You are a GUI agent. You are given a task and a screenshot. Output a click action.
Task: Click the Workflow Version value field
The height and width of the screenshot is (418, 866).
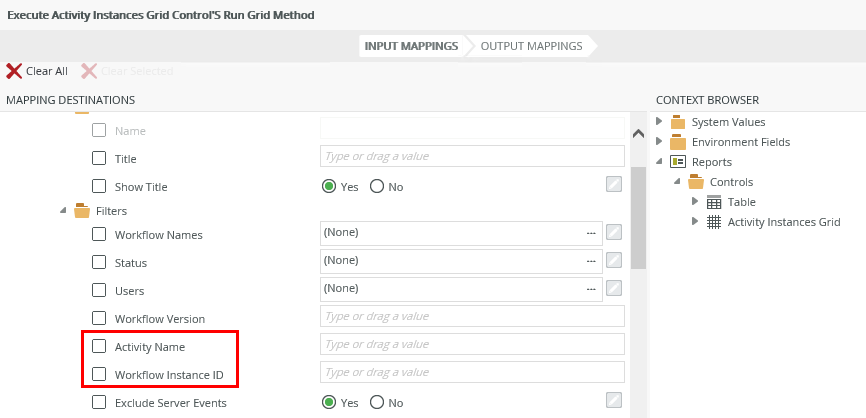click(x=472, y=317)
